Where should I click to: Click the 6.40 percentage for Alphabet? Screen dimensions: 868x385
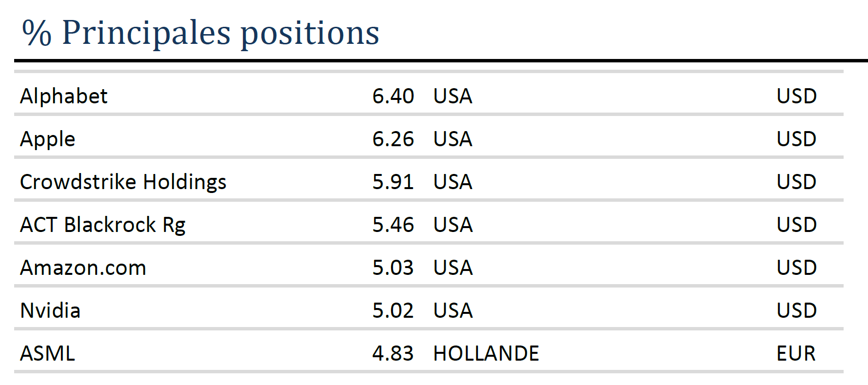pyautogui.click(x=393, y=96)
